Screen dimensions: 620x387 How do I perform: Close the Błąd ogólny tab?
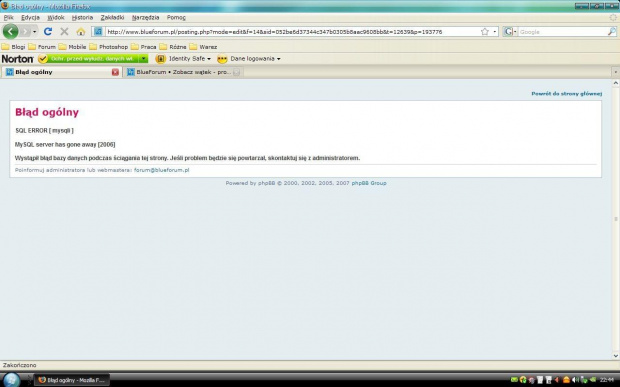[115, 72]
